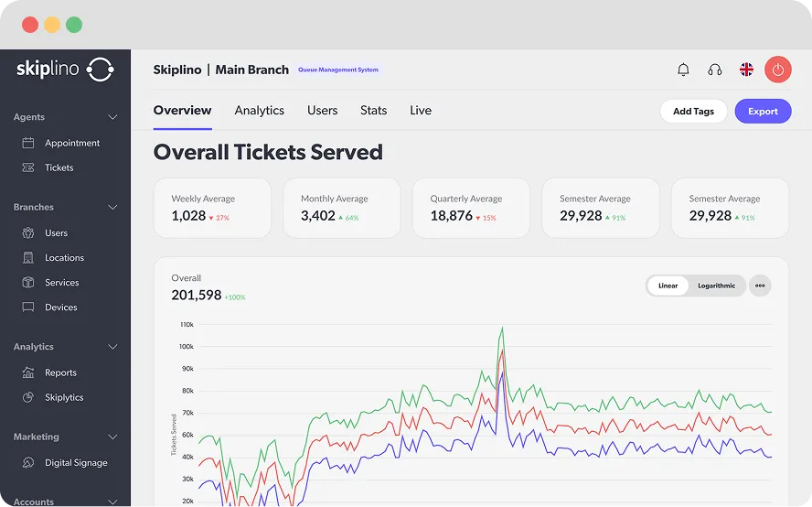Screen dimensions: 812x507
Task: Click the Locations building icon
Action: click(28, 258)
